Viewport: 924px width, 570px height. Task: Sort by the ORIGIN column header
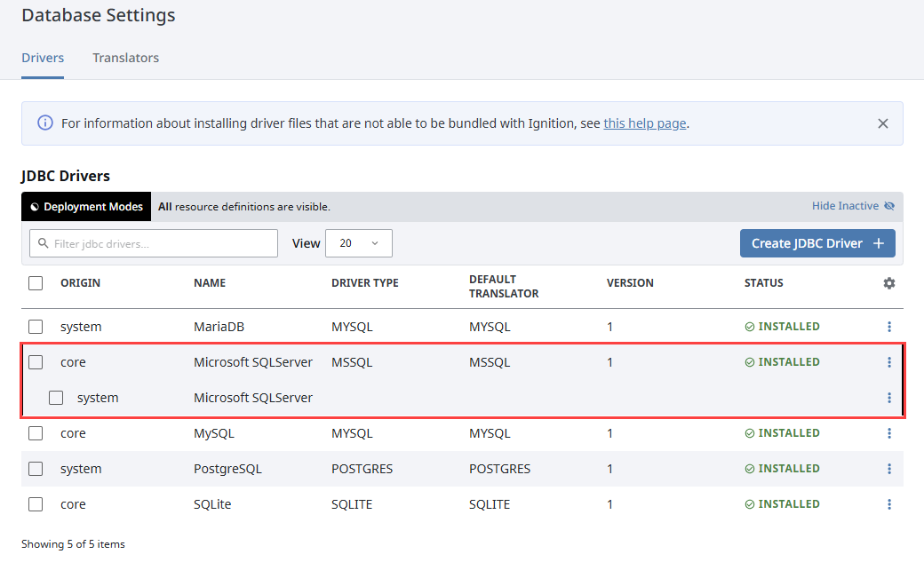(x=80, y=283)
